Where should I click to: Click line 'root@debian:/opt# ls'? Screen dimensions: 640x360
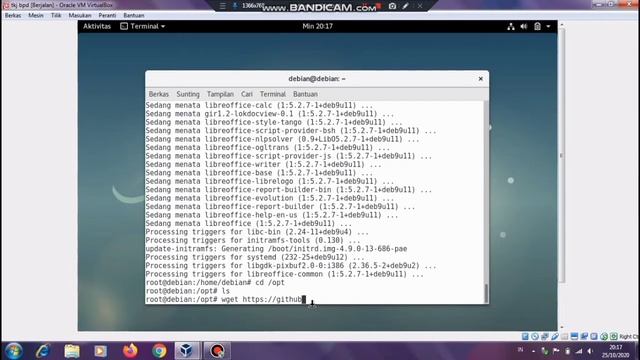click(x=188, y=291)
